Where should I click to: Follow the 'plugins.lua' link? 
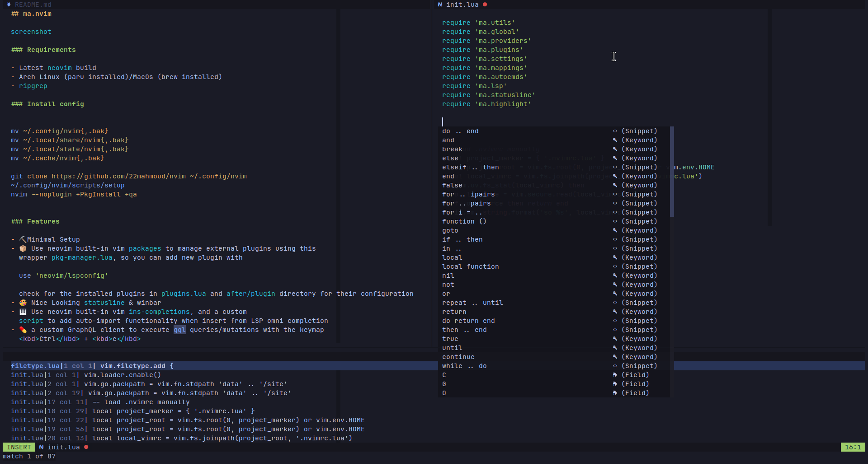click(x=184, y=294)
